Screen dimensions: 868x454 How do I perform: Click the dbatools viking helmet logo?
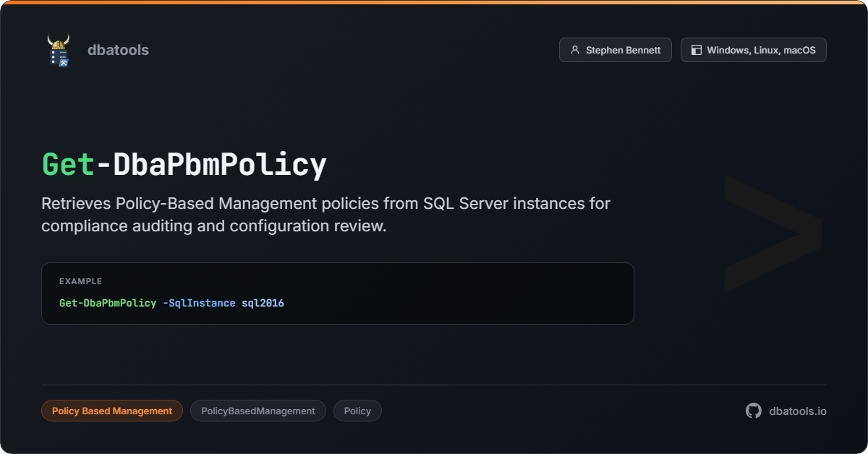tap(59, 51)
